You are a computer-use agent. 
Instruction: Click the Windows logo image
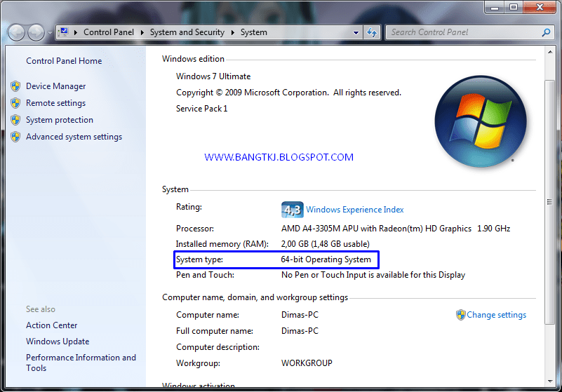(481, 121)
